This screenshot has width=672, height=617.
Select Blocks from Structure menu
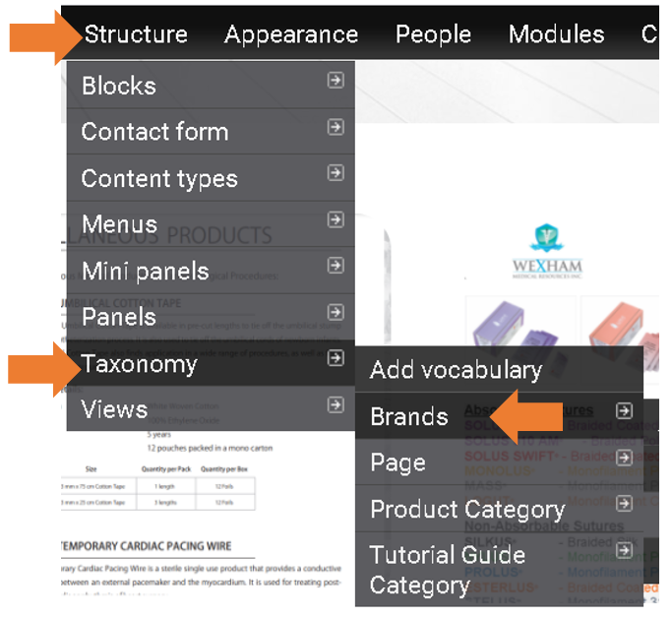click(119, 86)
